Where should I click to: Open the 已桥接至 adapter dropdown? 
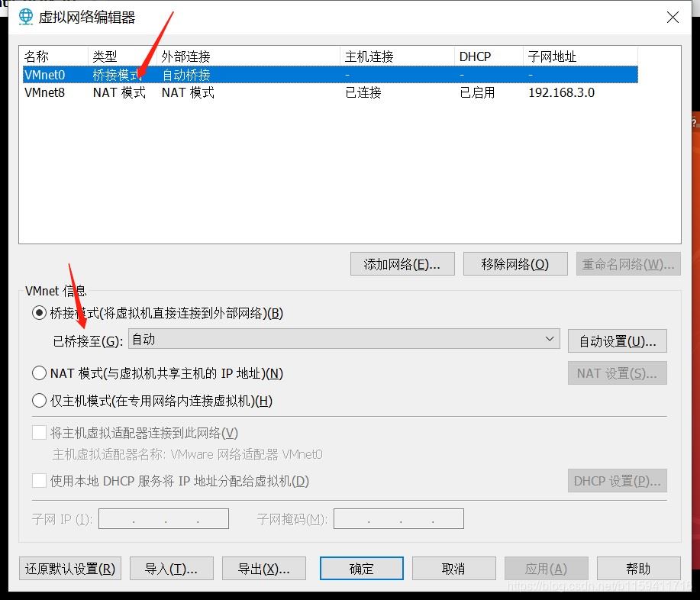coord(344,339)
